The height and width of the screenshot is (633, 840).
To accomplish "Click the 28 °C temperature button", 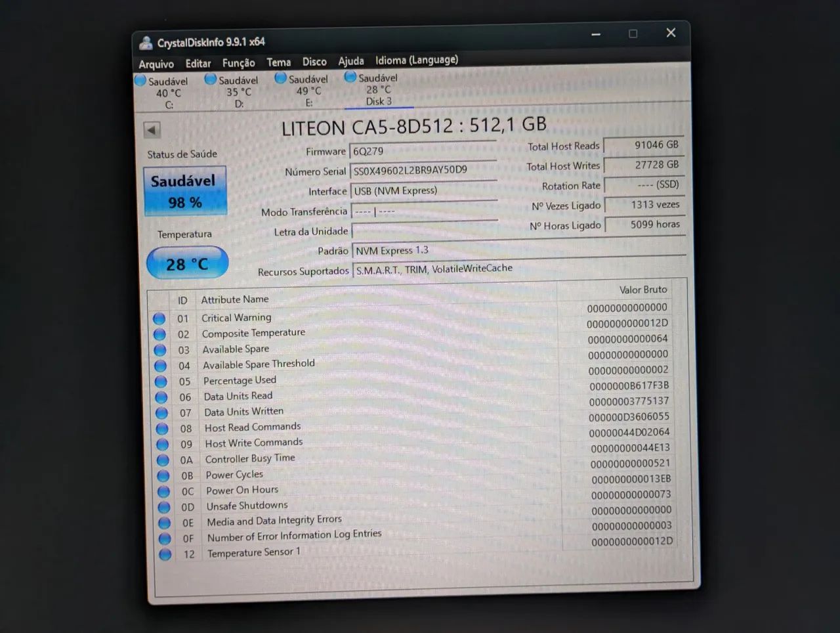I will coord(187,264).
